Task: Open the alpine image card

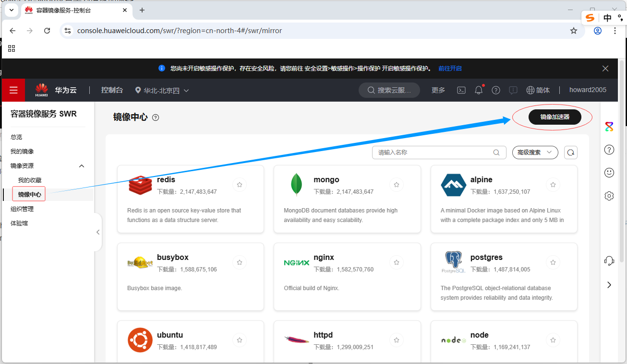Action: [504, 199]
